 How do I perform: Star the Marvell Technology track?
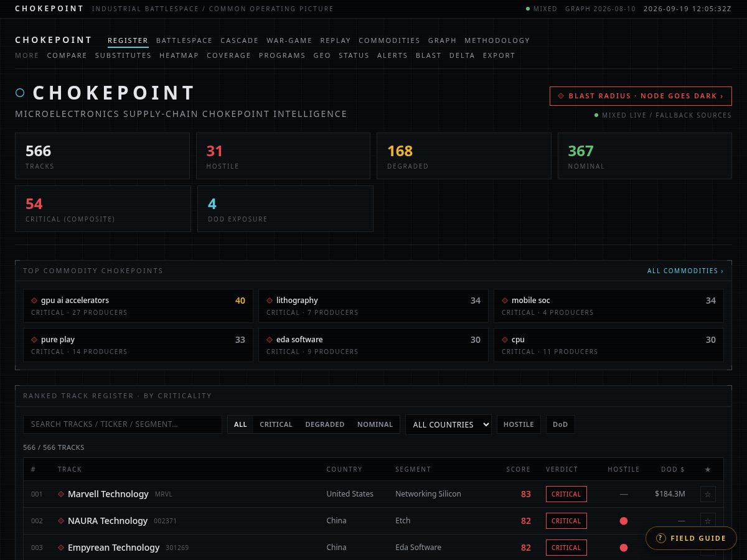[x=708, y=494]
